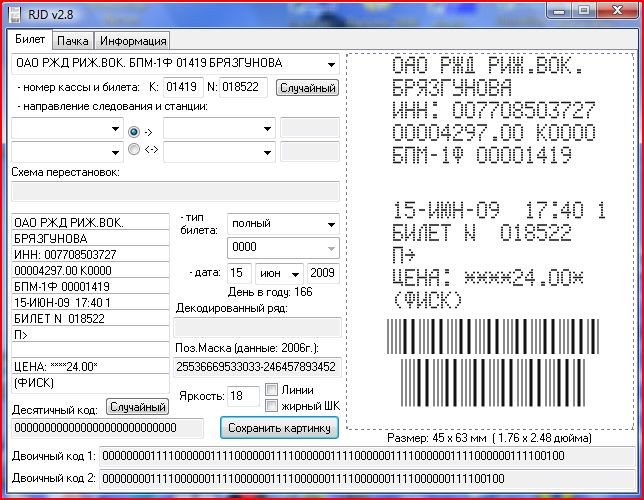
Task: Open the month dropdown showing июн
Action: coord(279,273)
